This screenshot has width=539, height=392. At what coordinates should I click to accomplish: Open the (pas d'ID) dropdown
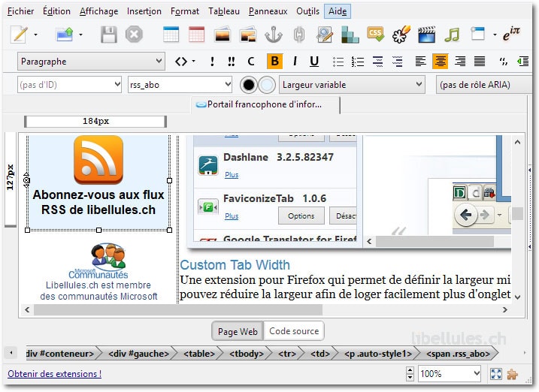coord(69,84)
